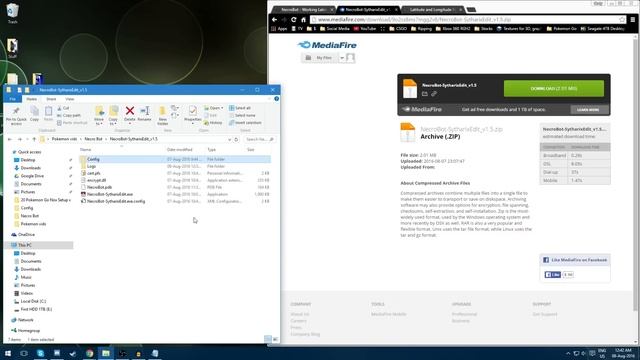640x360 pixels.
Task: Open the File tab in Explorer
Action: click(13, 99)
